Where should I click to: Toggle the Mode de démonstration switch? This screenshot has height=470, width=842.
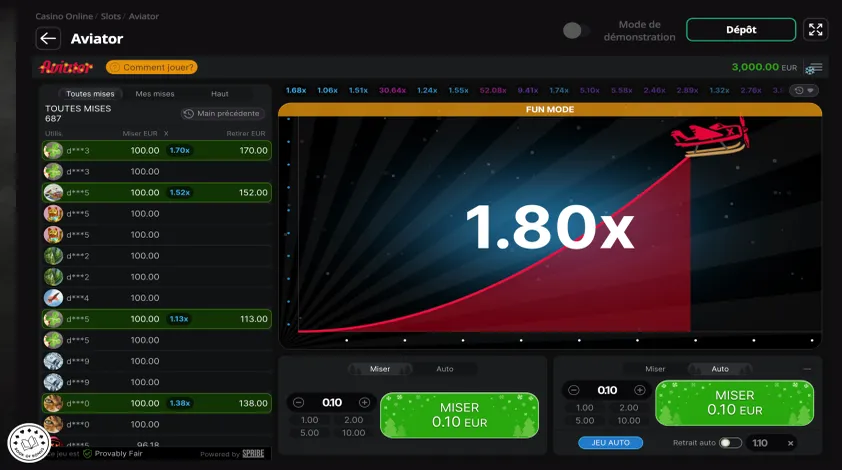point(575,31)
